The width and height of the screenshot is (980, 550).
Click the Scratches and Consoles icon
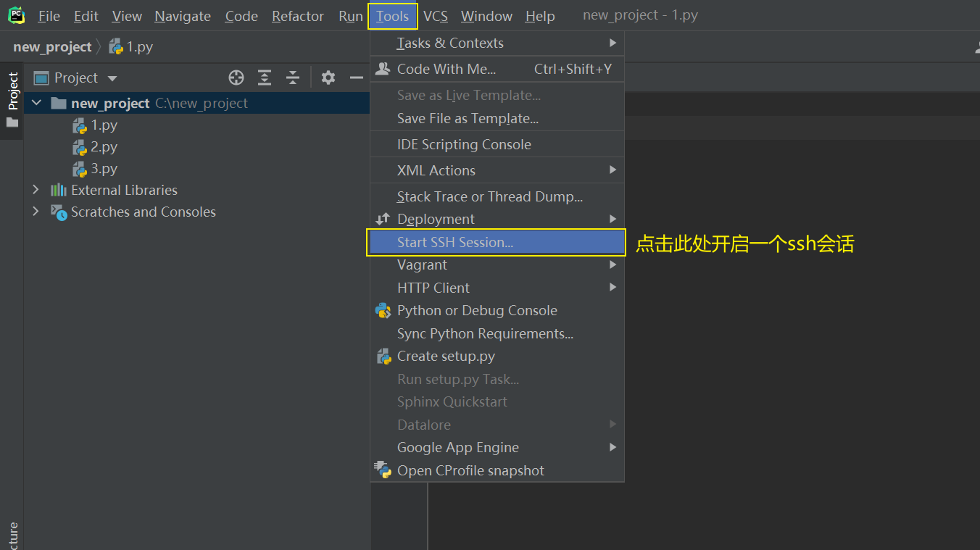tap(58, 212)
